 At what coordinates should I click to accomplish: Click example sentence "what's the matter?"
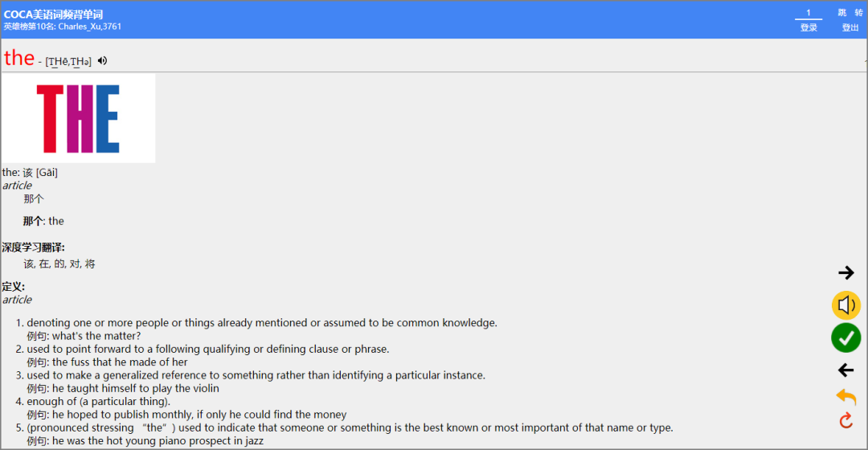[x=96, y=336]
